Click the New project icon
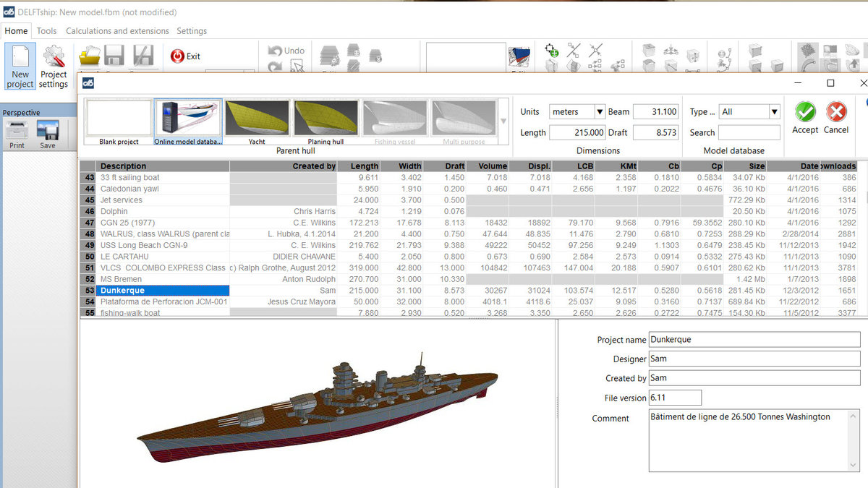The height and width of the screenshot is (488, 868). tap(20, 66)
